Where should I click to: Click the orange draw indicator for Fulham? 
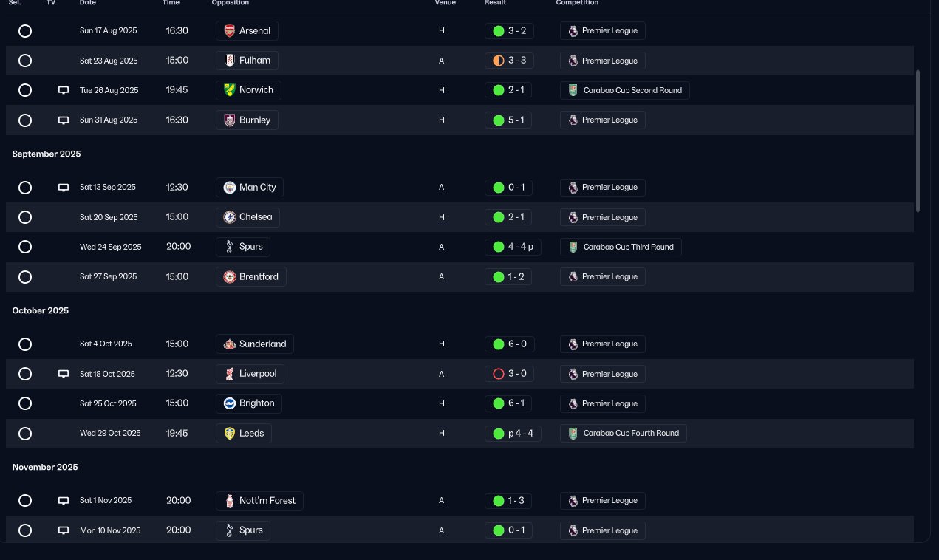[x=499, y=61]
